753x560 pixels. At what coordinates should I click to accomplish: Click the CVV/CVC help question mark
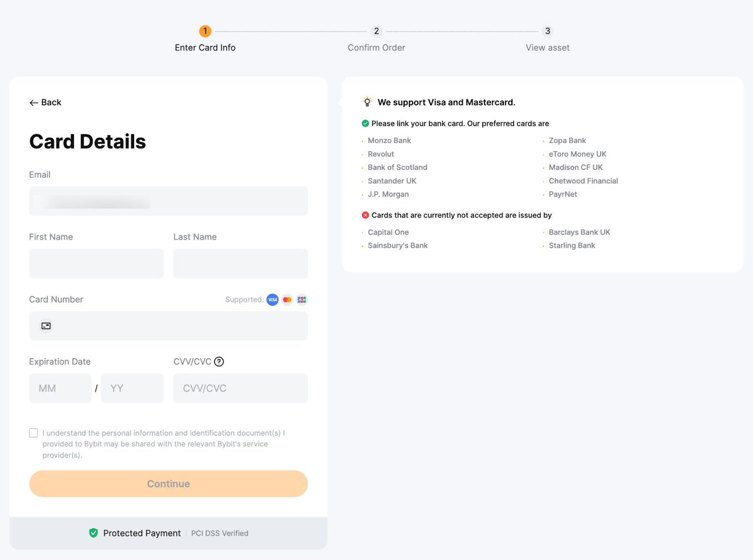pos(219,361)
